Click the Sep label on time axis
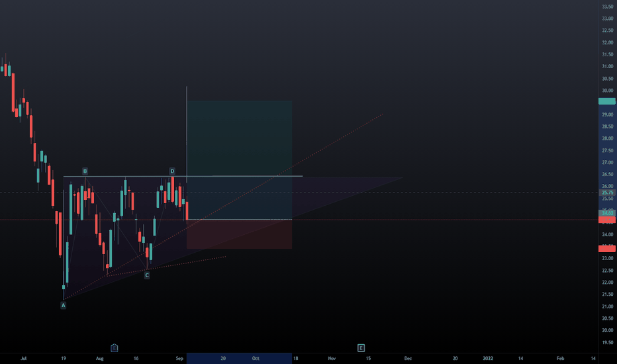 pos(179,359)
